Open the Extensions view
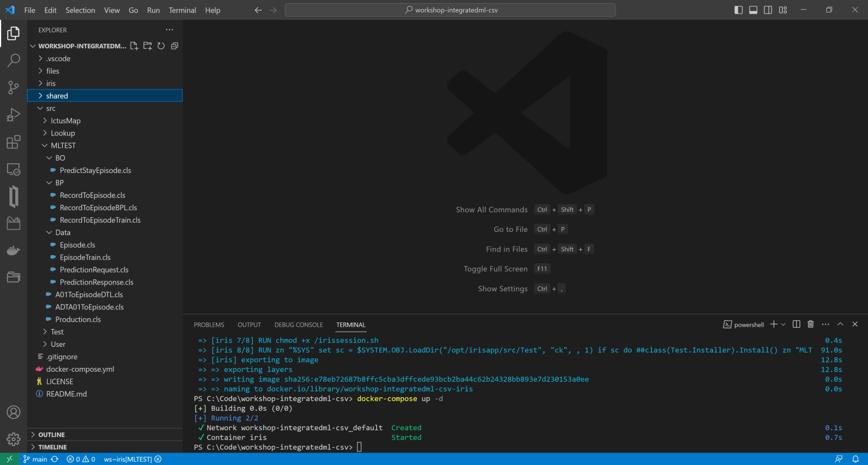Image resolution: width=868 pixels, height=465 pixels. point(14,142)
